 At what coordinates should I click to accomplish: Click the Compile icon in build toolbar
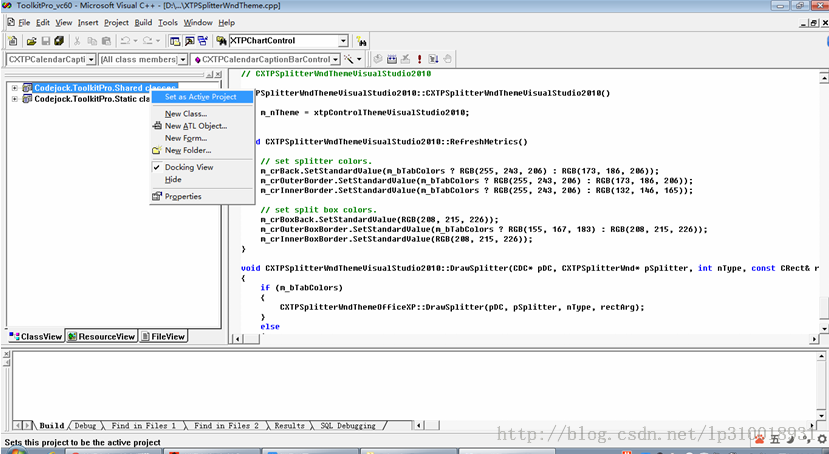(378, 59)
